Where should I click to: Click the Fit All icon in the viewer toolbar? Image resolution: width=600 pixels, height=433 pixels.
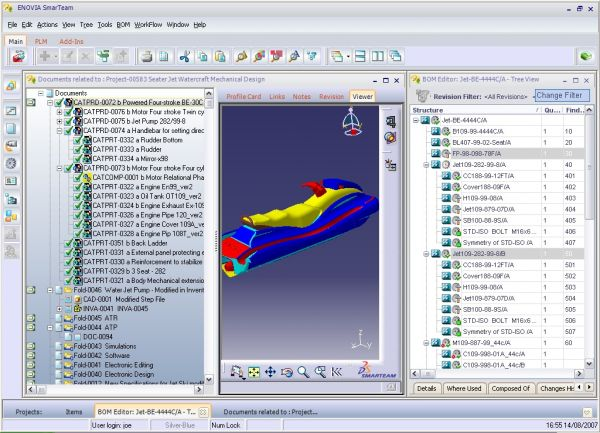pos(254,372)
